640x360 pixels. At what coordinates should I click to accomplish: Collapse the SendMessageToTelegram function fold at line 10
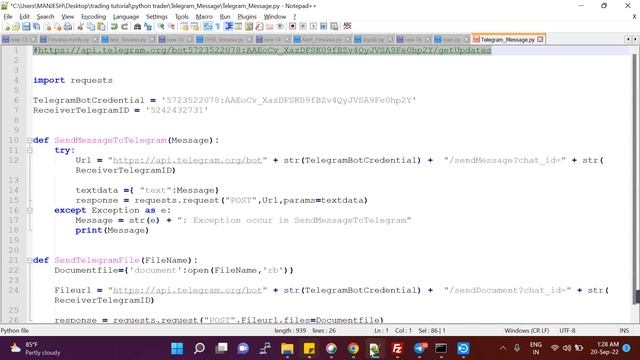(x=29, y=140)
